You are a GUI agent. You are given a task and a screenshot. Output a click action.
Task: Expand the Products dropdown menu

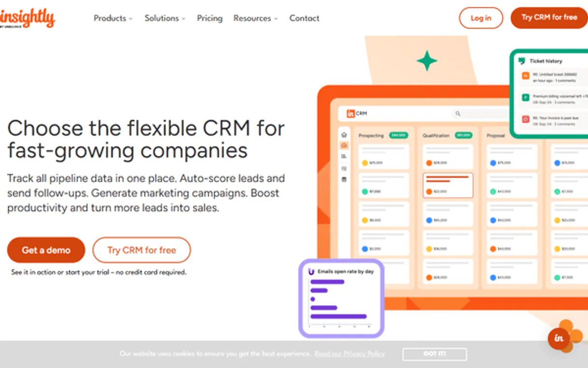(x=113, y=18)
